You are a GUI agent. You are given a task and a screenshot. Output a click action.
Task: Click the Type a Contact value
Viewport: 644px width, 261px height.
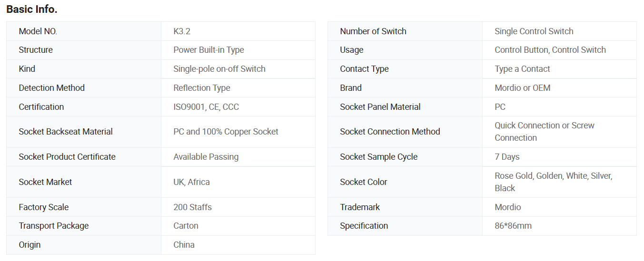point(522,69)
